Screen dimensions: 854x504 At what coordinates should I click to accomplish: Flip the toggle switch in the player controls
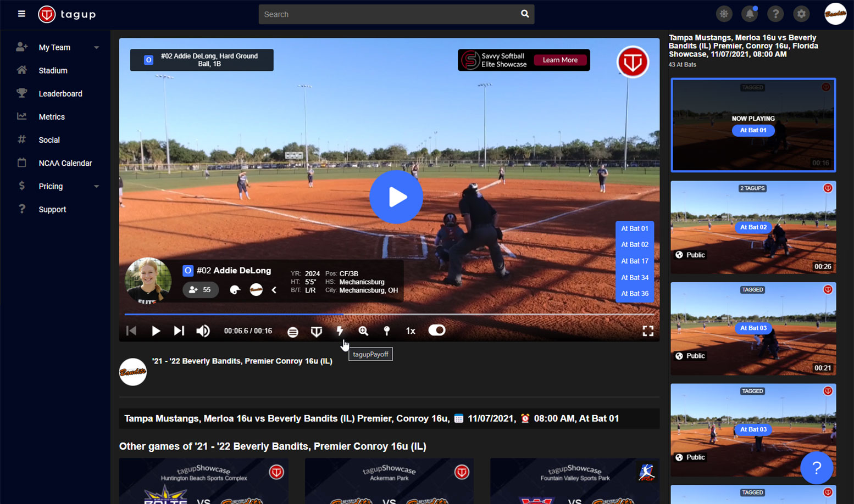436,331
